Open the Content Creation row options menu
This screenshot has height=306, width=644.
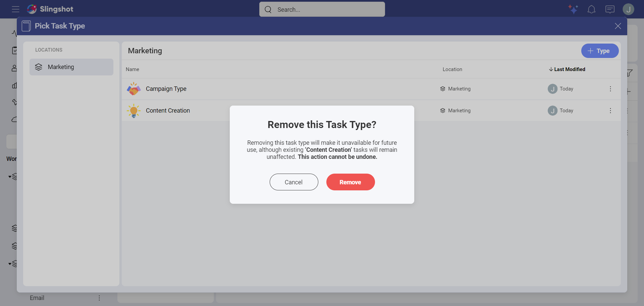coord(610,111)
